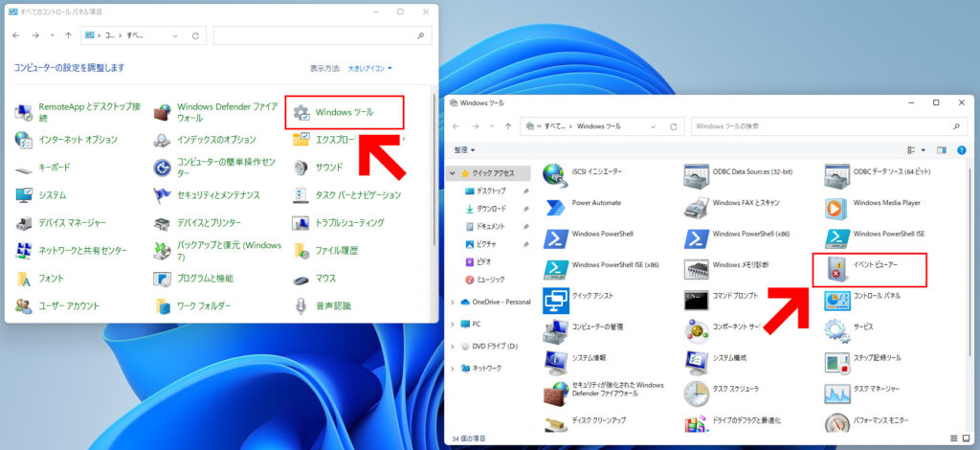The height and width of the screenshot is (450, 980).
Task: Open セキュリティとメンテナンス item
Action: (x=207, y=195)
